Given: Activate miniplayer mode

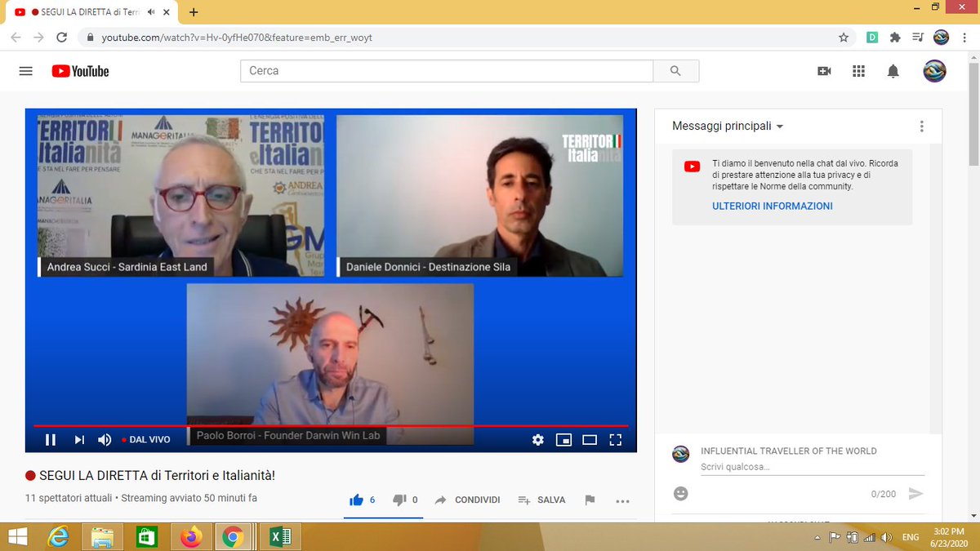Looking at the screenshot, I should point(563,439).
